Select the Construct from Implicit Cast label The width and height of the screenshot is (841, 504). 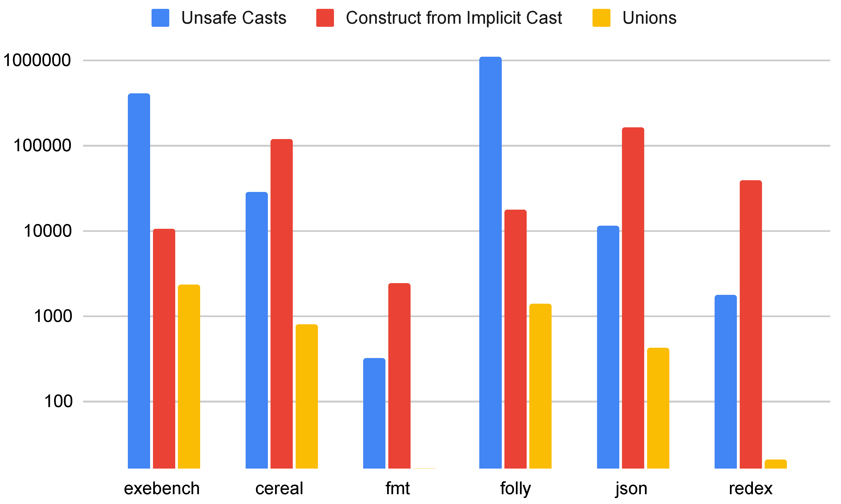click(x=454, y=18)
